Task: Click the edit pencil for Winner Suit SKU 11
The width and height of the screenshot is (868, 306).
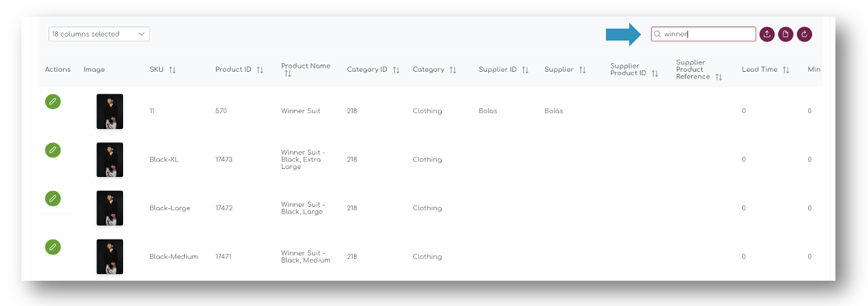Action: coord(53,102)
